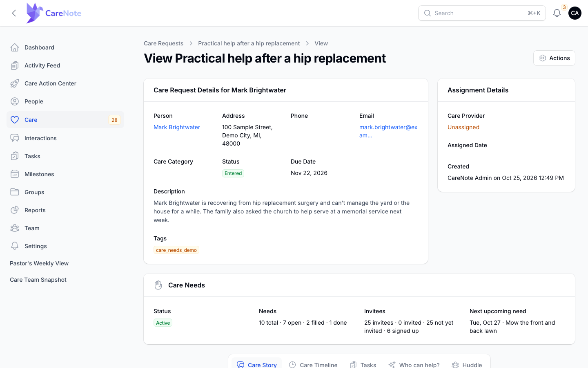Image resolution: width=588 pixels, height=368 pixels.
Task: Click the Search input field
Action: [482, 13]
